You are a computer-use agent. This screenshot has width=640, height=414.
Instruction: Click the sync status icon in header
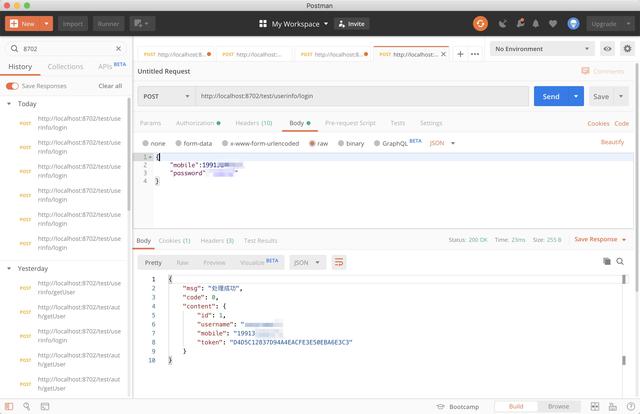(x=480, y=24)
